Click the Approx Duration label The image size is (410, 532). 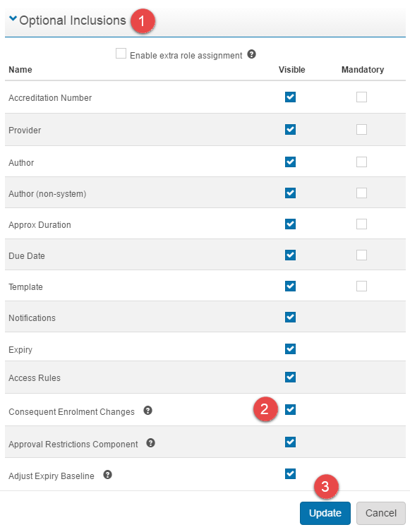[x=40, y=225]
